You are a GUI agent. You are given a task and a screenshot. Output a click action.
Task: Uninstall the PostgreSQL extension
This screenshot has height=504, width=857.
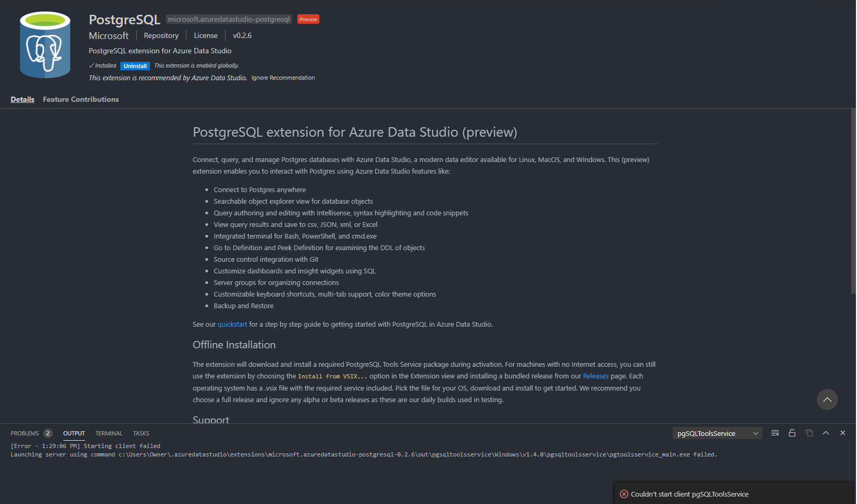tap(135, 65)
